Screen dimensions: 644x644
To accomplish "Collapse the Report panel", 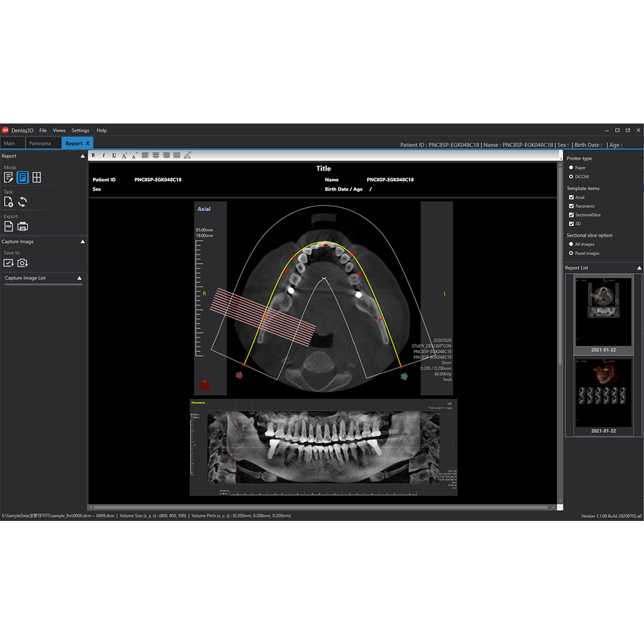I will (82, 156).
